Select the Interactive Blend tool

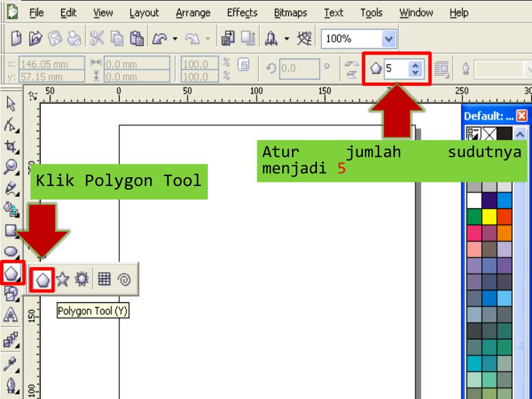[11, 339]
